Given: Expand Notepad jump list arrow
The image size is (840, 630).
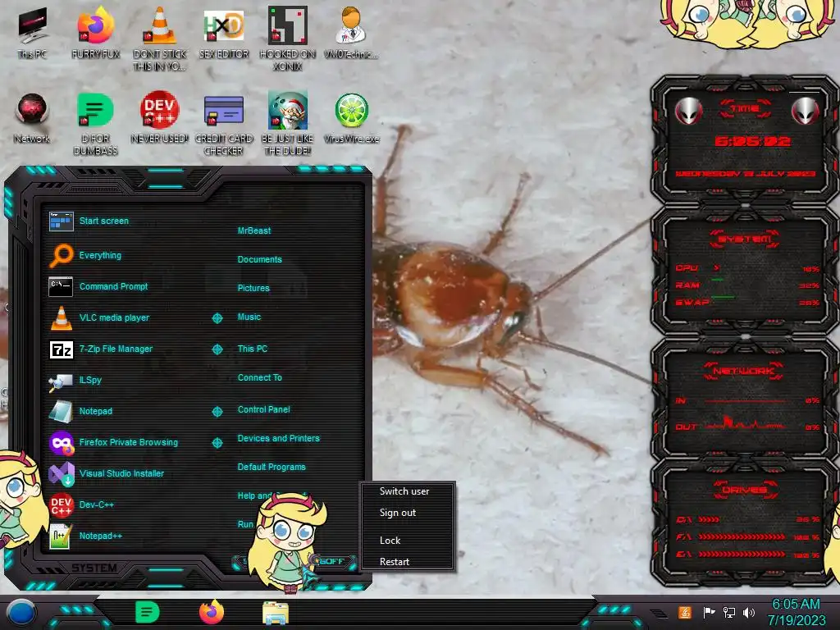Looking at the screenshot, I should (217, 412).
